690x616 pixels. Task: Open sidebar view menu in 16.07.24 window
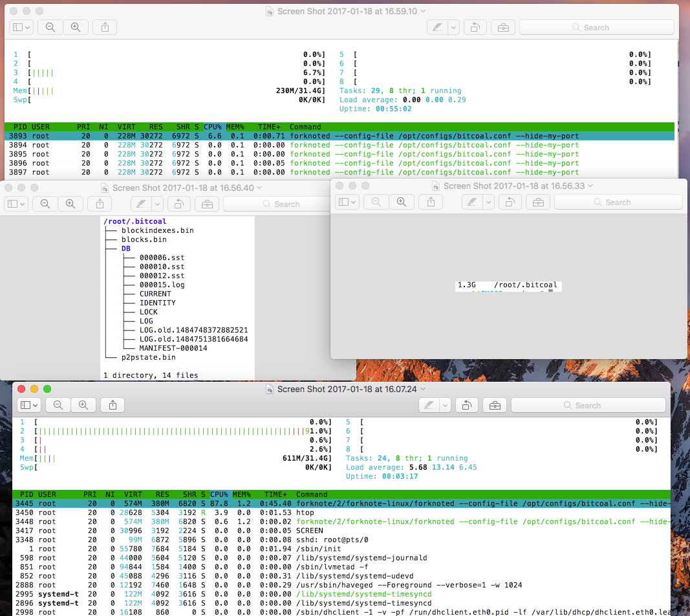tap(29, 405)
